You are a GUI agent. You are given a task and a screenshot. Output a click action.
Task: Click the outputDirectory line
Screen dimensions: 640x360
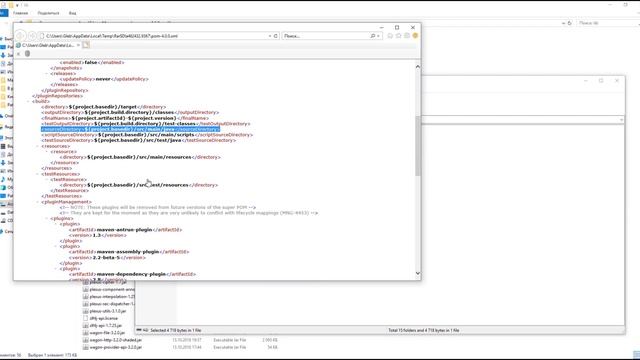[x=130, y=112]
